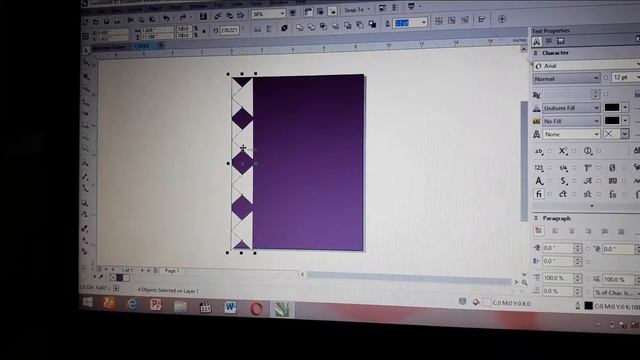
Task: Open the Snap To dropdown
Action: [x=369, y=9]
